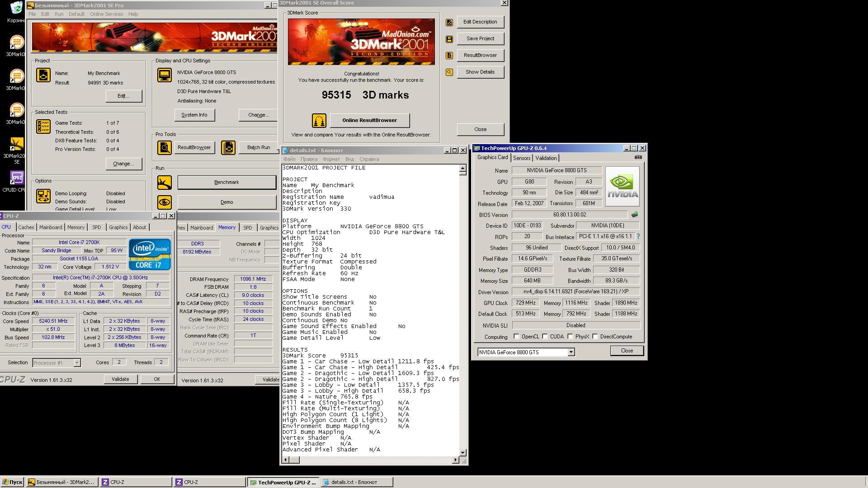Select the 3DMark2001 SE desktop shortcut
Viewport: 868px width, 488px height.
[x=17, y=150]
